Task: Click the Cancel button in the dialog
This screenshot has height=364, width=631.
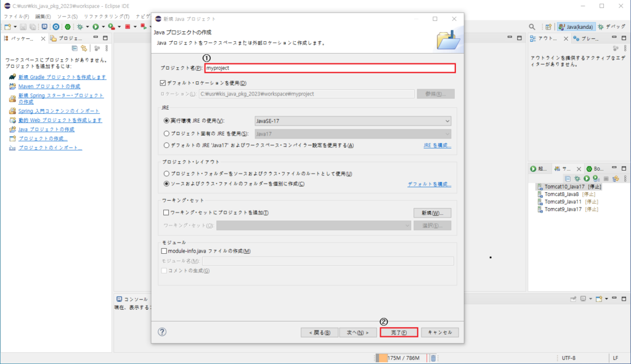Action: (440, 332)
